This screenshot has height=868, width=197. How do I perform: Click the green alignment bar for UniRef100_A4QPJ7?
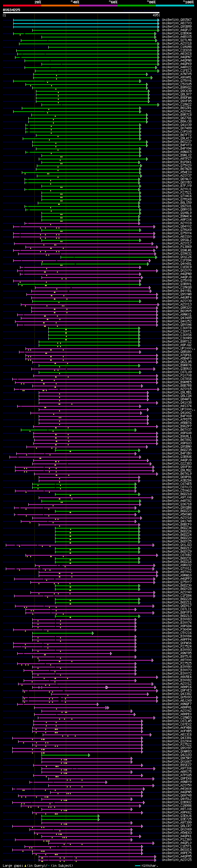[x=96, y=30]
